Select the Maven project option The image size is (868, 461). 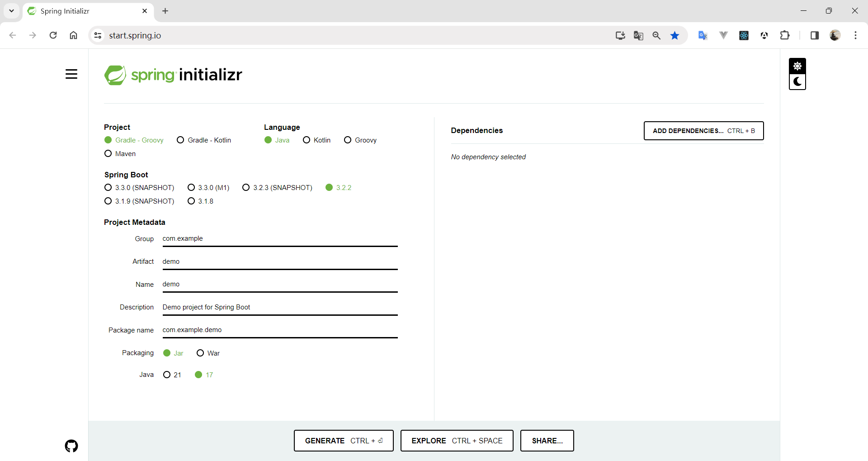[x=108, y=154]
